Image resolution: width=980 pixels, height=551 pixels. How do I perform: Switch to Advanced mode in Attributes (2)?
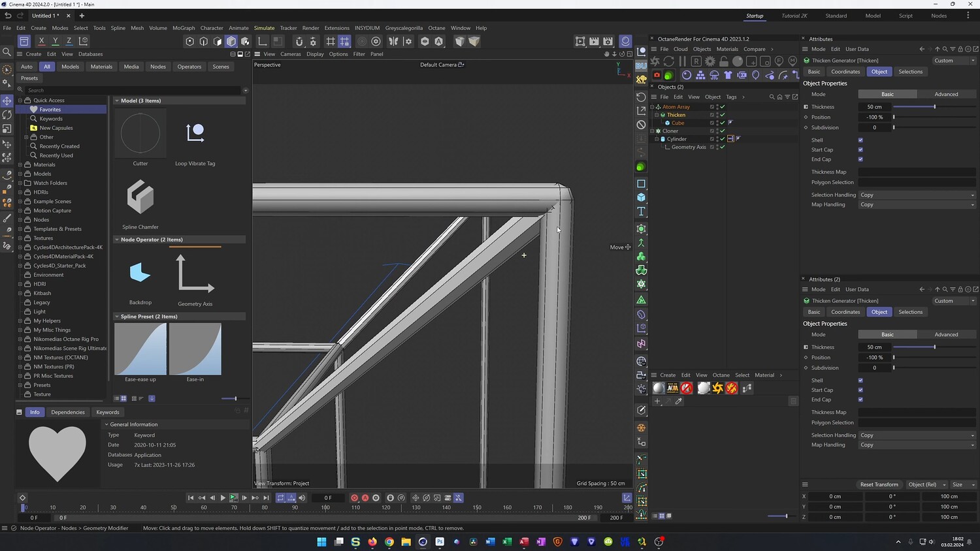tap(946, 334)
